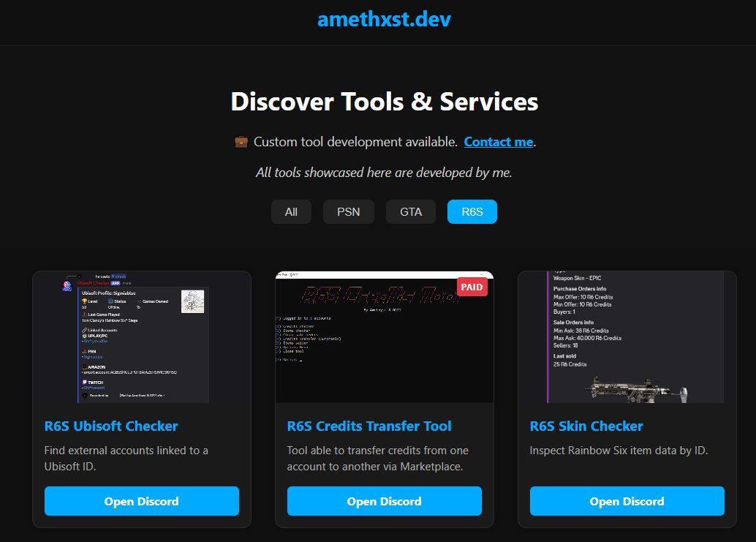Click 'Inspect Rainbow Six item data by ID'

(619, 451)
